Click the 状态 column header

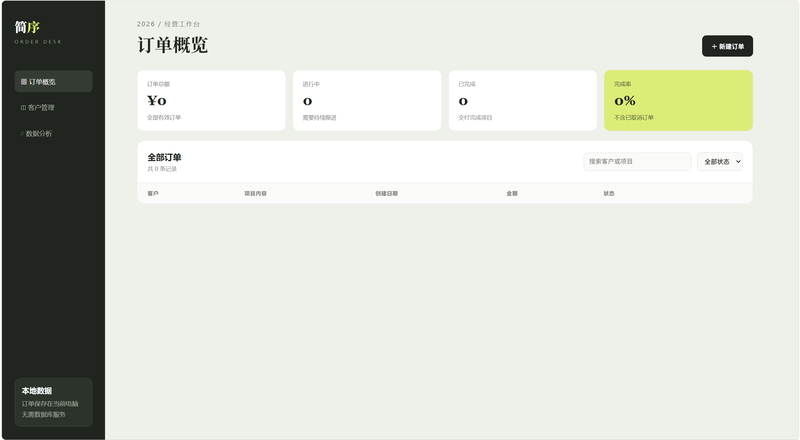pyautogui.click(x=609, y=193)
